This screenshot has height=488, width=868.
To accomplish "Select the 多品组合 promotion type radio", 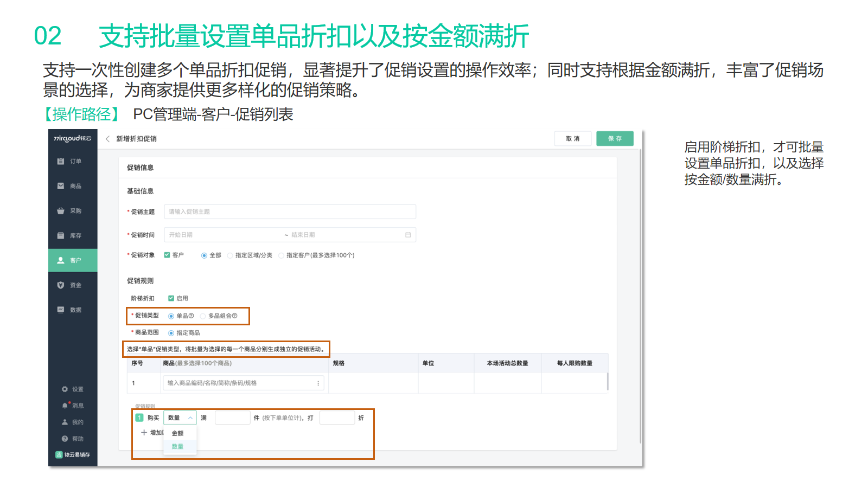I will click(203, 316).
